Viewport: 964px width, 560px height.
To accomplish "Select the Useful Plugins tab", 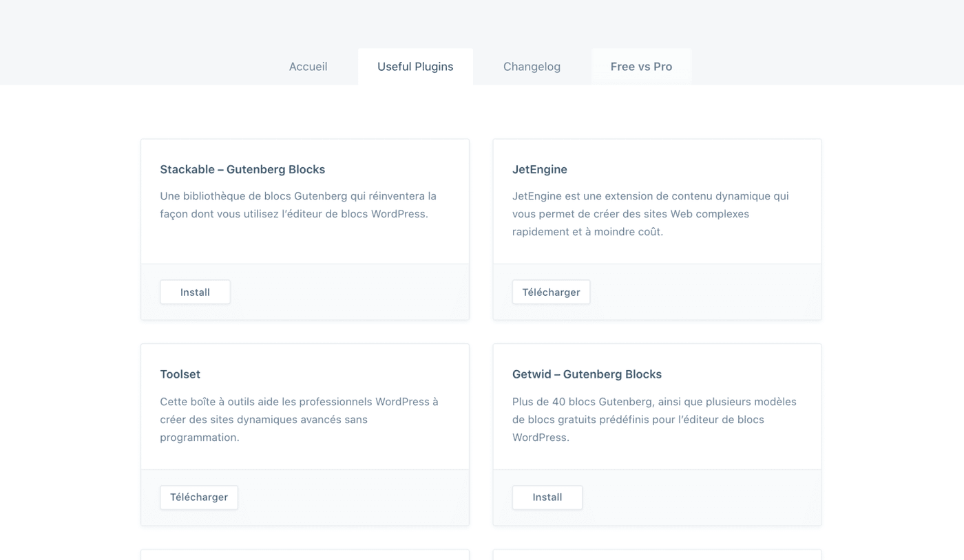I will (x=415, y=66).
